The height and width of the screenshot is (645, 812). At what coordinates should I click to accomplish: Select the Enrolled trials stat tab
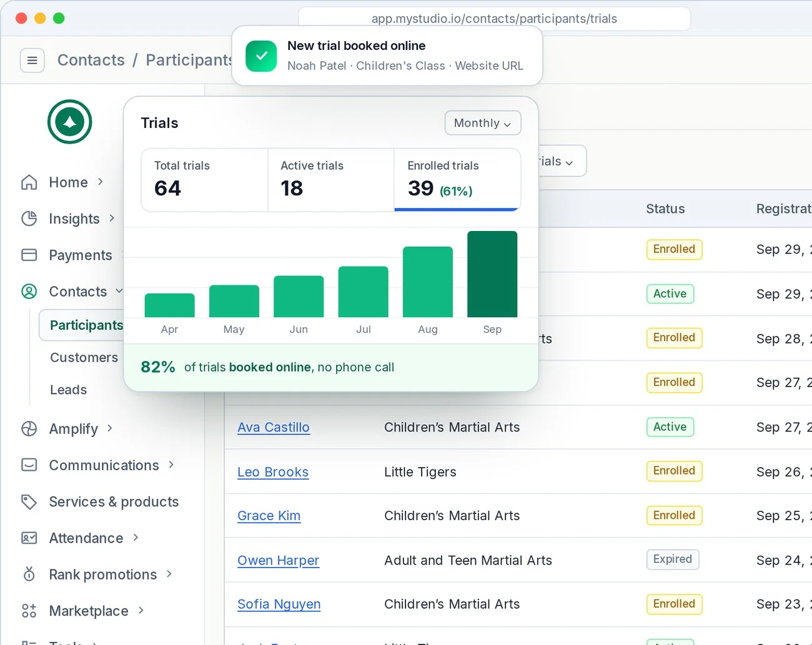point(457,180)
